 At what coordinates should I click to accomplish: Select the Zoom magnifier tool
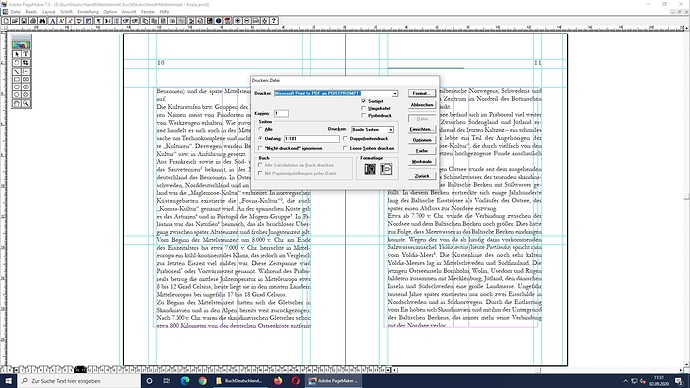point(26,103)
